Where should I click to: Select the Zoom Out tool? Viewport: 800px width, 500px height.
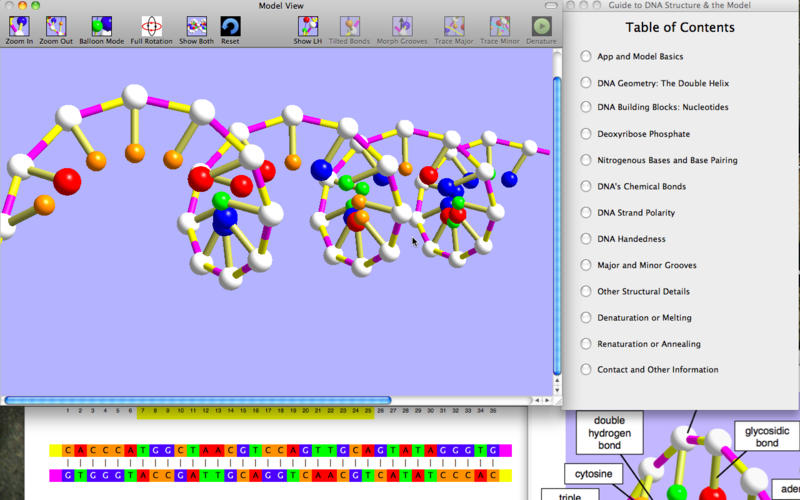click(56, 30)
